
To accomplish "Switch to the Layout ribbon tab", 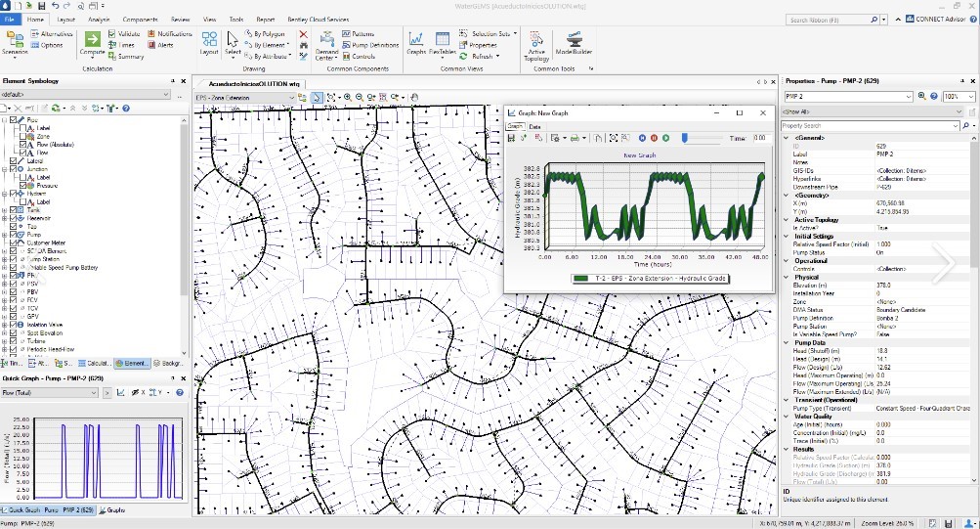I will coord(65,20).
